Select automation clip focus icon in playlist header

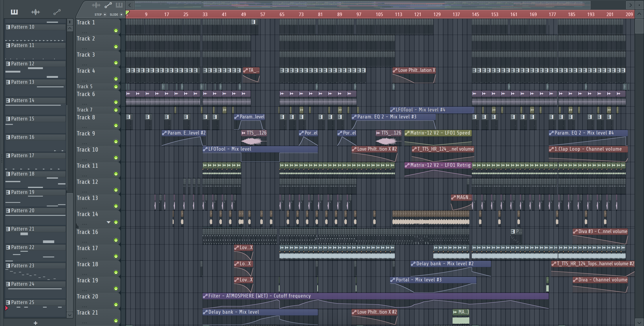point(108,5)
